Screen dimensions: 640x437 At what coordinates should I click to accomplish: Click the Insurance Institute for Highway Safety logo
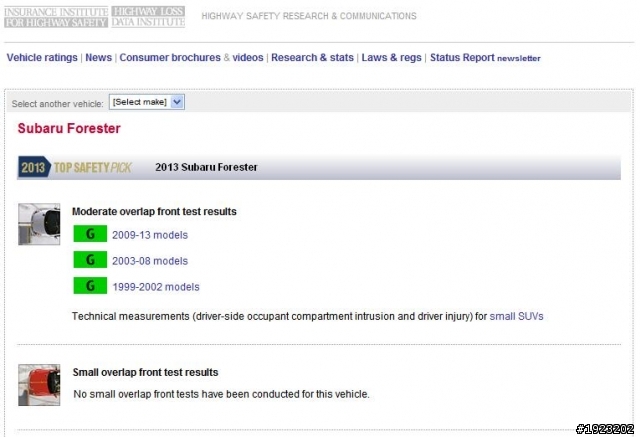click(x=56, y=17)
